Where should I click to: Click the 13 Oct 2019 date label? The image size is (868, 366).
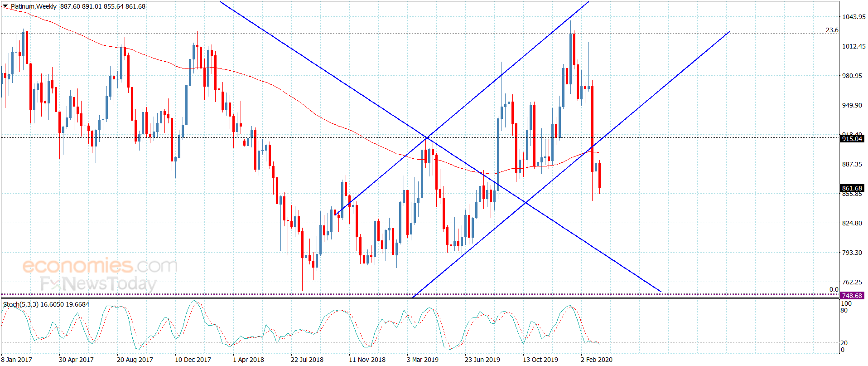click(540, 360)
